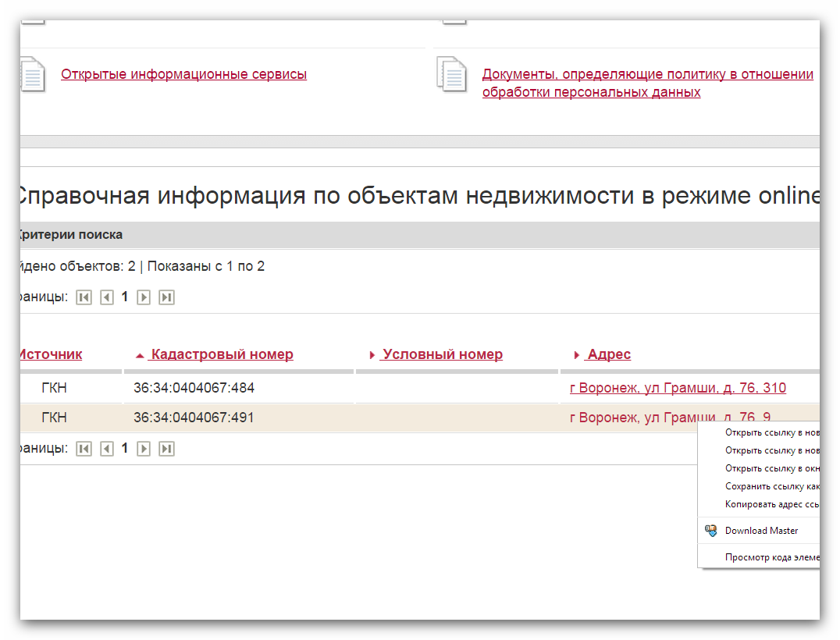Open address link ending with д. 76, 310
Image resolution: width=840 pixels, height=640 pixels.
(678, 388)
